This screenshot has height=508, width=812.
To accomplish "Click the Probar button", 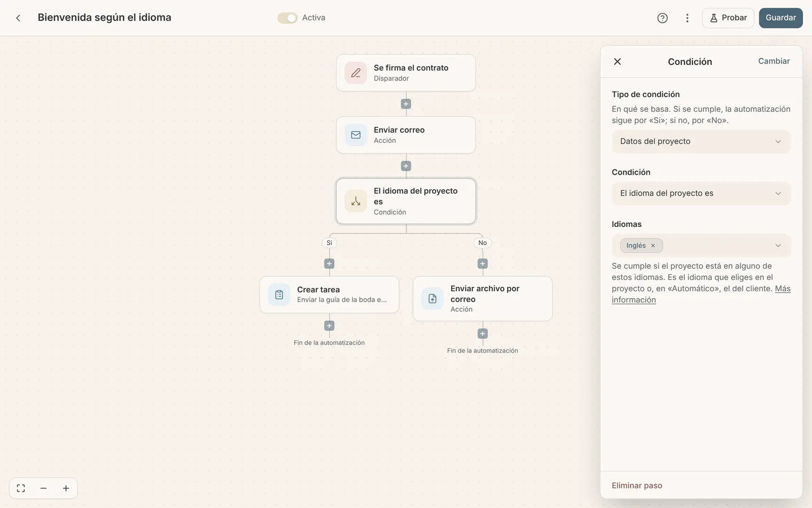I will pos(728,18).
